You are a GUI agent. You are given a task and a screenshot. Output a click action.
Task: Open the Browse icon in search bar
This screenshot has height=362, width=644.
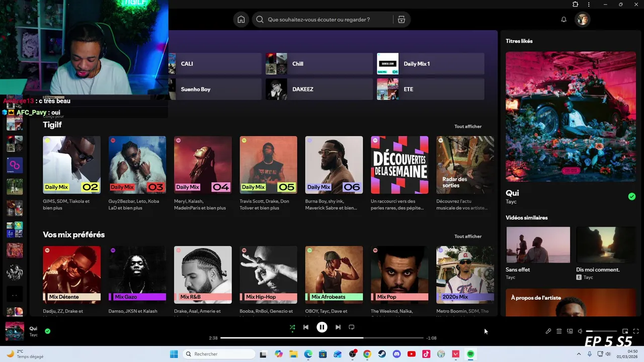pos(401,20)
